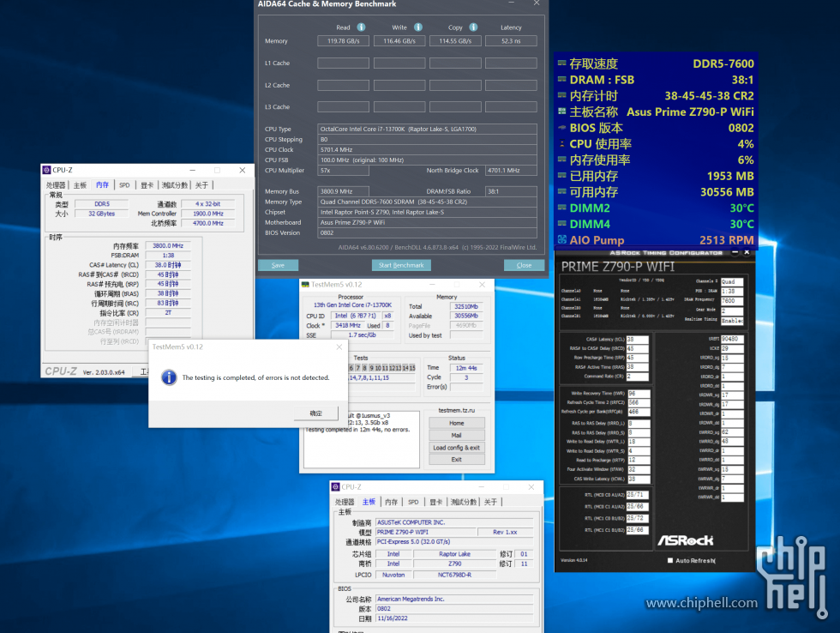Click test number 9 box in TestMem5
The height and width of the screenshot is (633, 840).
click(x=371, y=368)
